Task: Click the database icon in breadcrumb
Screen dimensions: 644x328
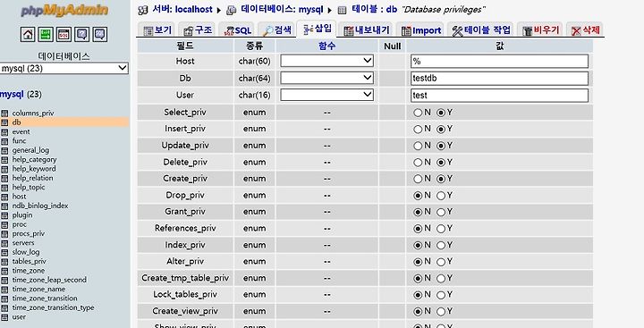Action: tap(232, 10)
